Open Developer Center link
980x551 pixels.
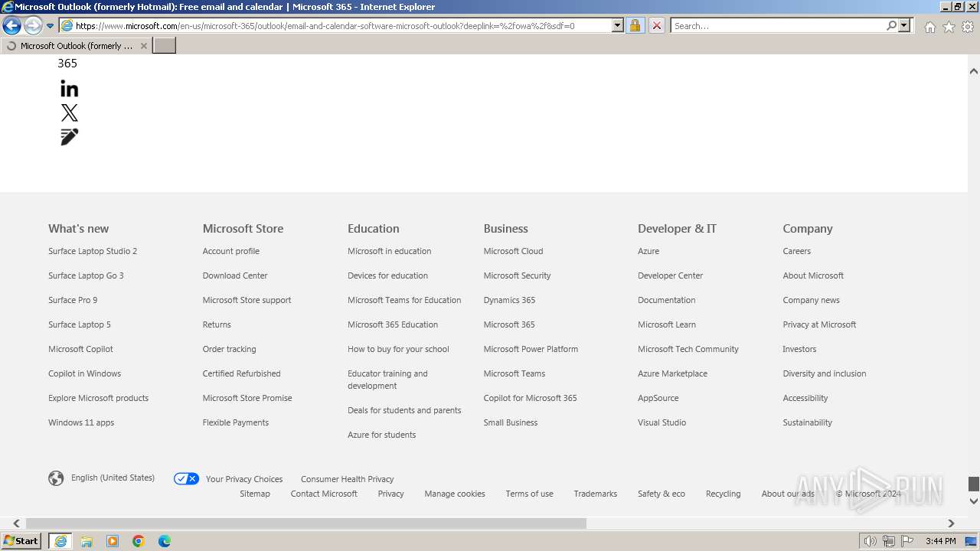pos(671,275)
